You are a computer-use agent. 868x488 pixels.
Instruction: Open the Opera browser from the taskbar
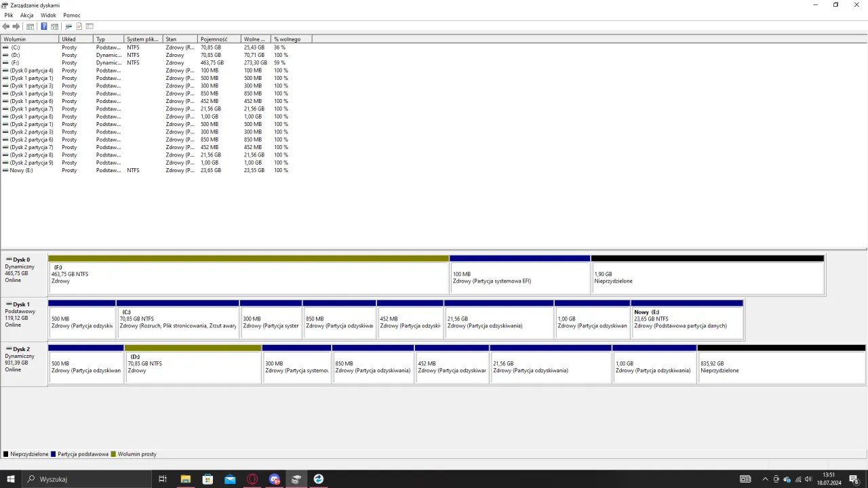coord(252,479)
